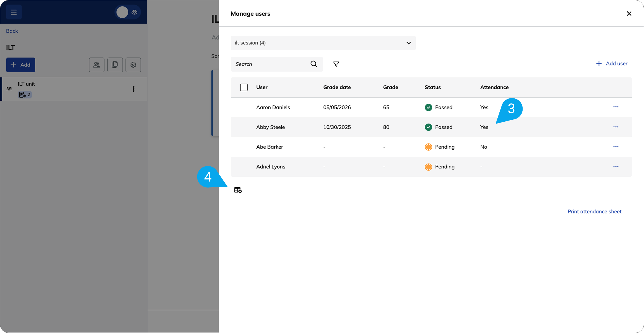The width and height of the screenshot is (644, 333).
Task: Click Adriel Lyons Pending status
Action: [x=439, y=167]
